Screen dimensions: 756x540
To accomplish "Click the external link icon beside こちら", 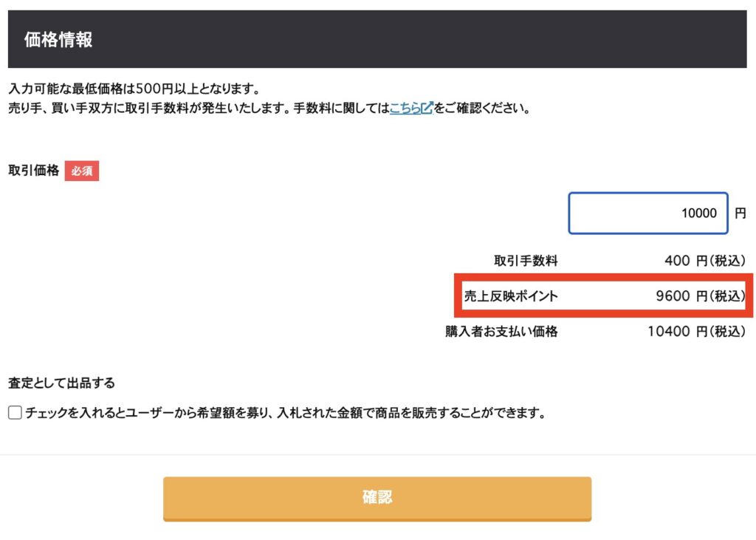I will coord(427,108).
